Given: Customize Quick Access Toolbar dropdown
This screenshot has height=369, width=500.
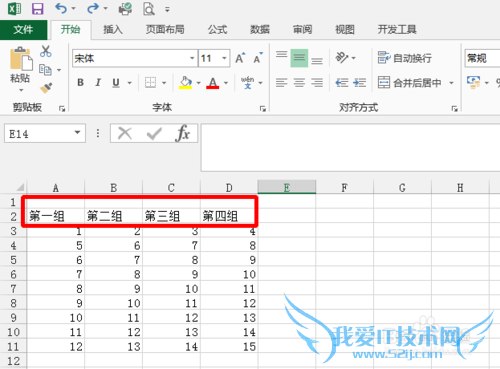Looking at the screenshot, I should pyautogui.click(x=167, y=9).
